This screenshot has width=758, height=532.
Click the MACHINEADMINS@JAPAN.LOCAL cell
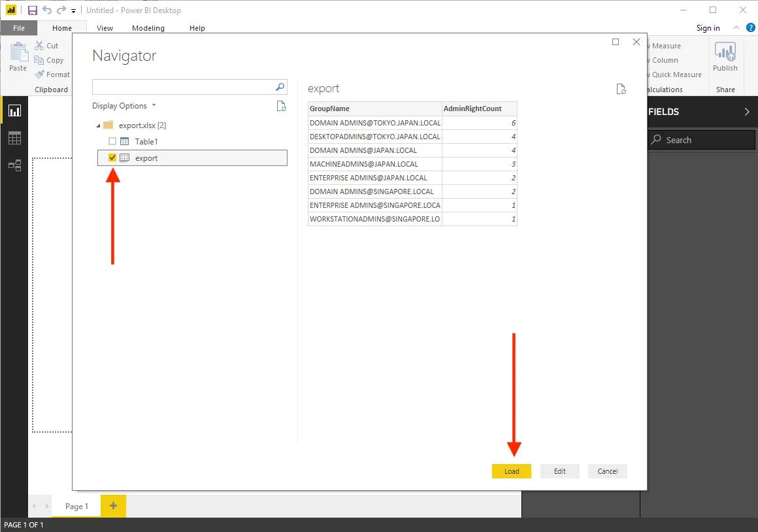pyautogui.click(x=374, y=164)
